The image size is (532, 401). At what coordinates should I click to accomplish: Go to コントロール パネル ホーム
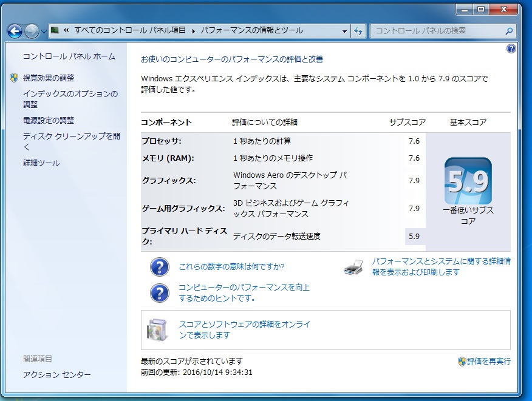(69, 56)
